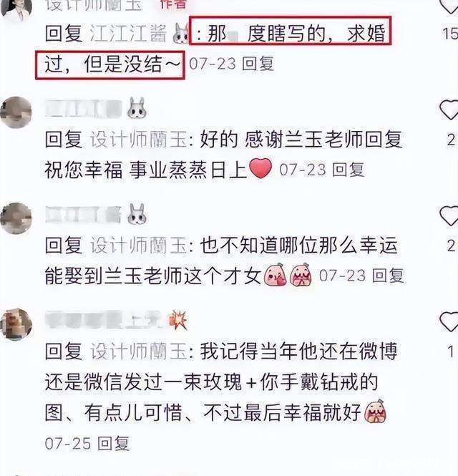View the third commenter's avatar

[16, 218]
